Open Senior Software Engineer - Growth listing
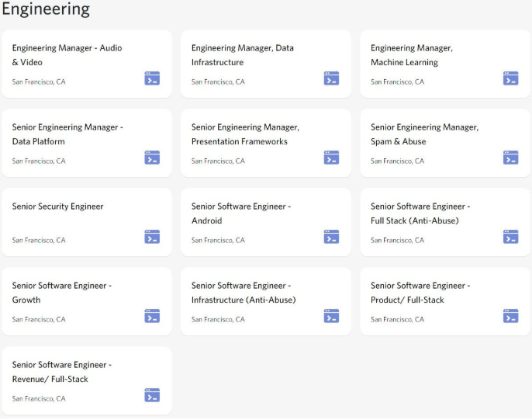 coord(62,293)
